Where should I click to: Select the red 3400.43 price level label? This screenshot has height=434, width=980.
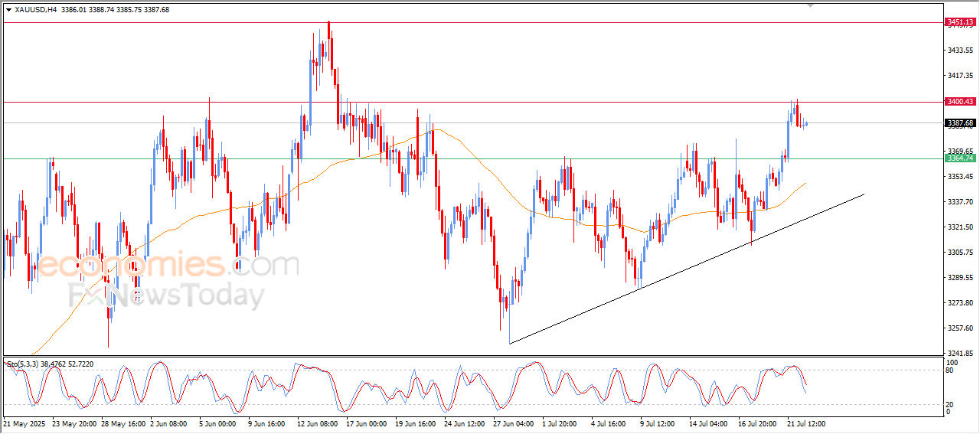pos(960,102)
